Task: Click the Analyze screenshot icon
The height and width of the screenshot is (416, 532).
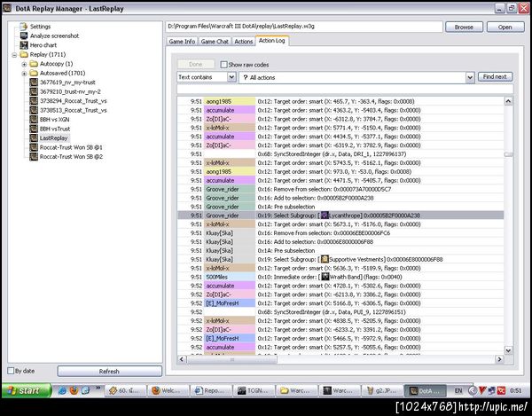Action: tap(23, 35)
